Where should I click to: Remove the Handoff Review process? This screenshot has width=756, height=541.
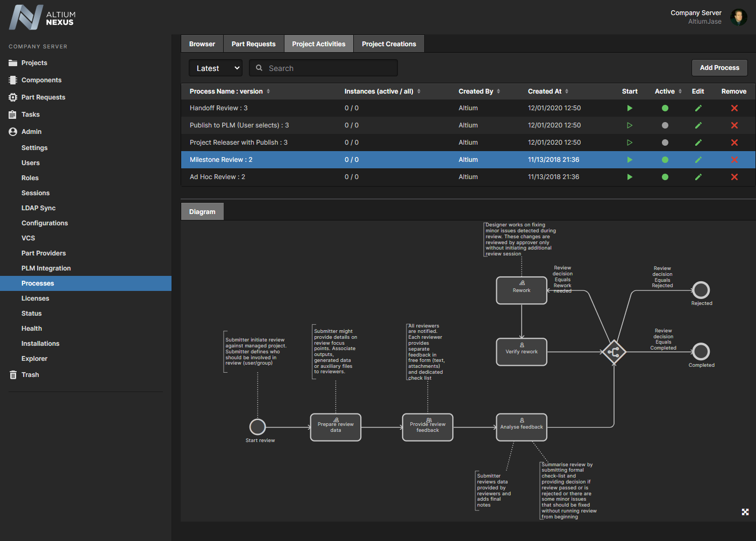pos(734,108)
